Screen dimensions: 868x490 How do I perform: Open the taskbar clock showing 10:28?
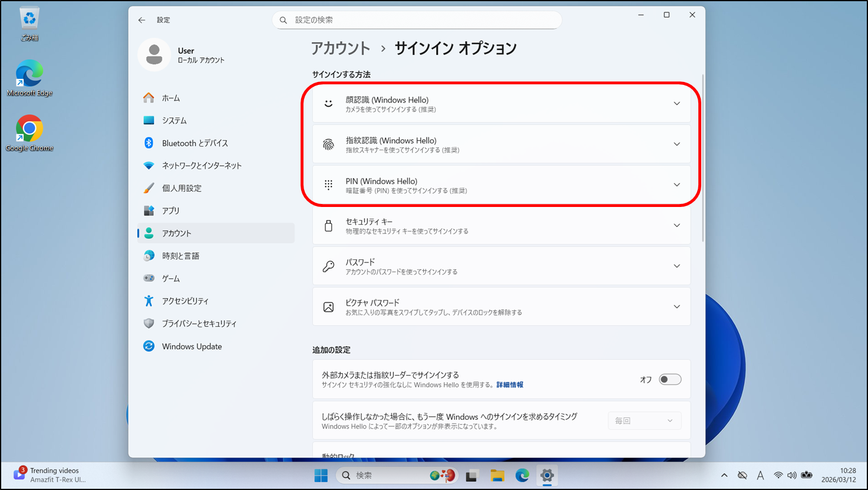[839, 475]
